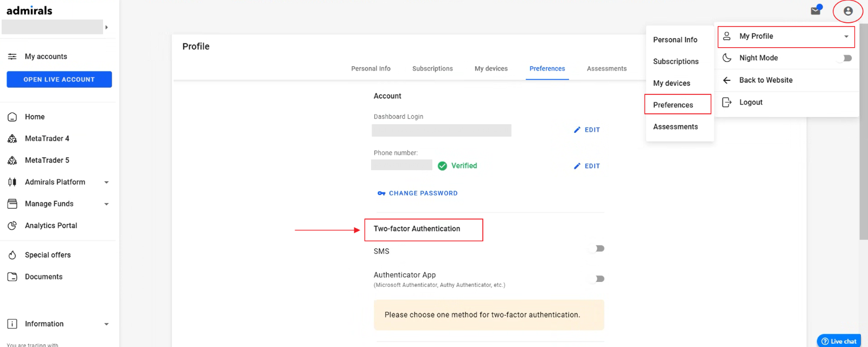Expand the Admirals Platform submenu
Screen dimensions: 868x347
[x=106, y=182]
